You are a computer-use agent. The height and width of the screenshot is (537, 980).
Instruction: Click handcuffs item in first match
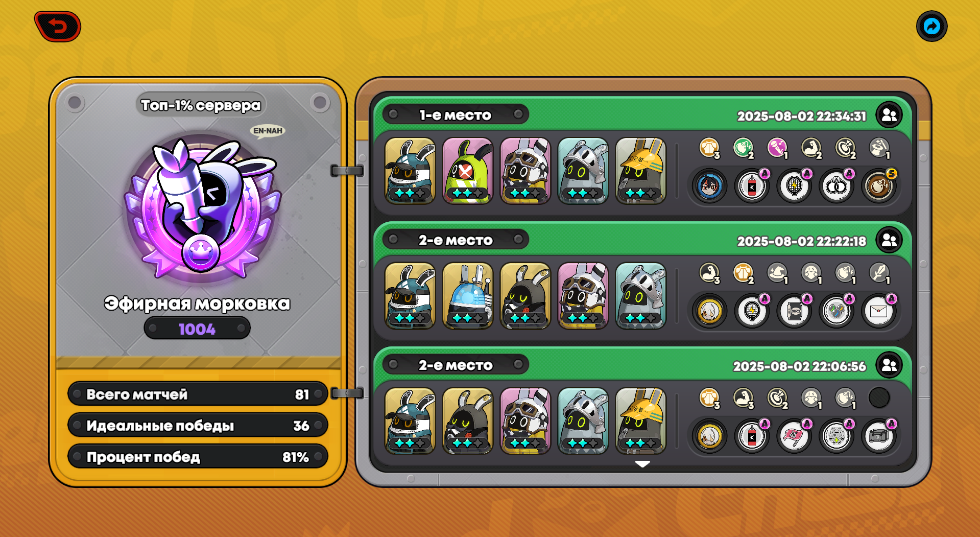pyautogui.click(x=836, y=185)
